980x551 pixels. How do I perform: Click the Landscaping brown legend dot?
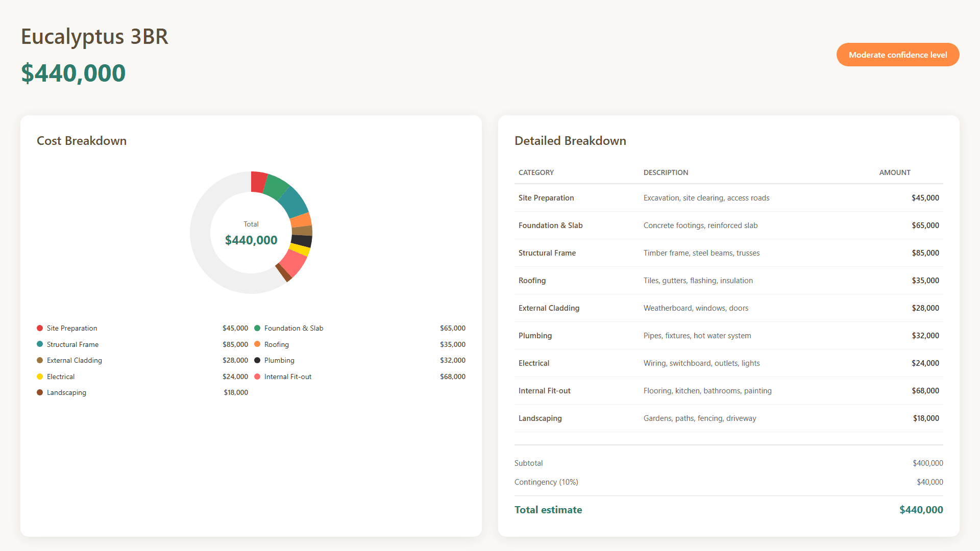tap(39, 392)
